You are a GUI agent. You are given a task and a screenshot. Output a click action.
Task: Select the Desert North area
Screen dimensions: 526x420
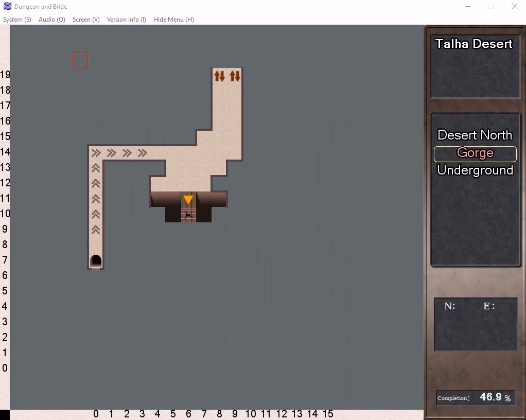click(x=475, y=135)
